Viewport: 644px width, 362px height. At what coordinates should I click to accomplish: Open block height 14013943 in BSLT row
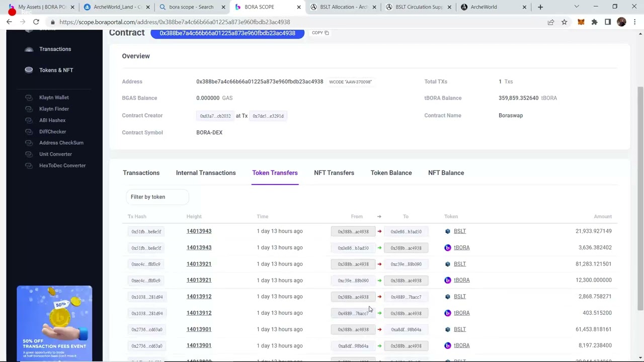[x=199, y=231]
